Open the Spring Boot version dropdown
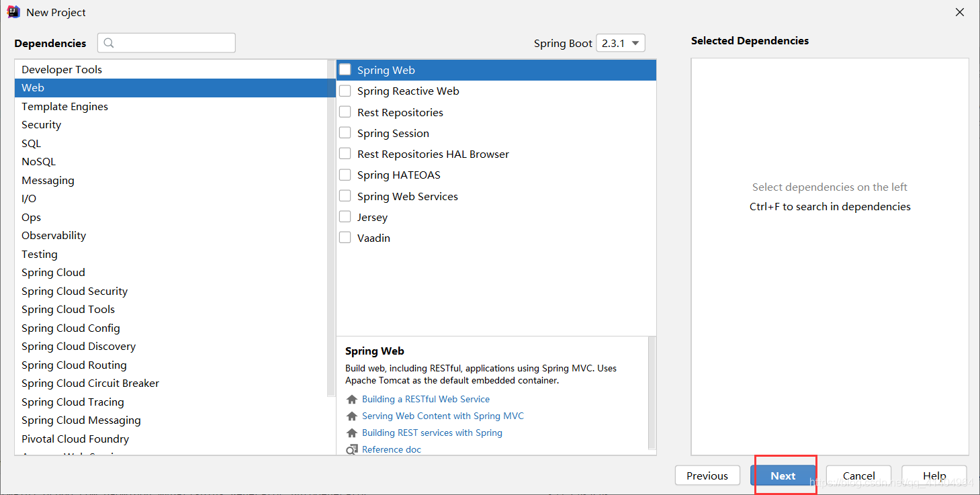 pyautogui.click(x=620, y=42)
